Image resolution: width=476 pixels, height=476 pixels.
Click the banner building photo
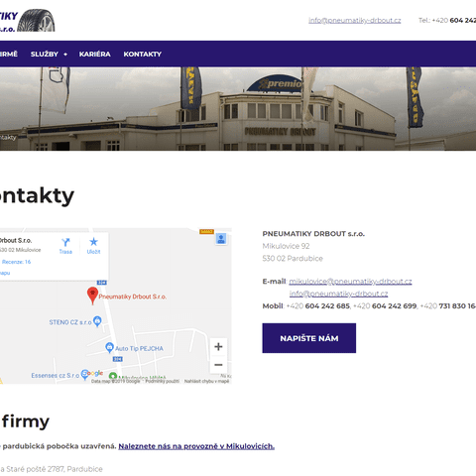238,109
